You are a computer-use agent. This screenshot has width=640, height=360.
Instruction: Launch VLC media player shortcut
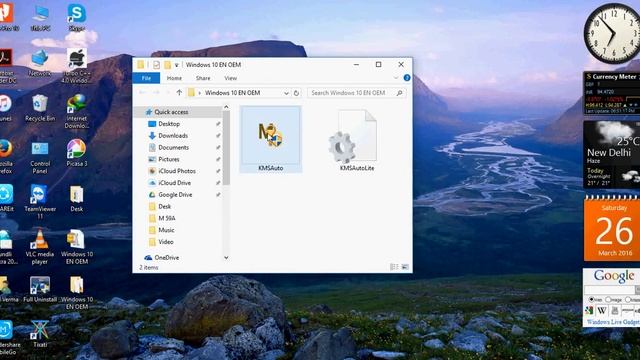coord(40,247)
